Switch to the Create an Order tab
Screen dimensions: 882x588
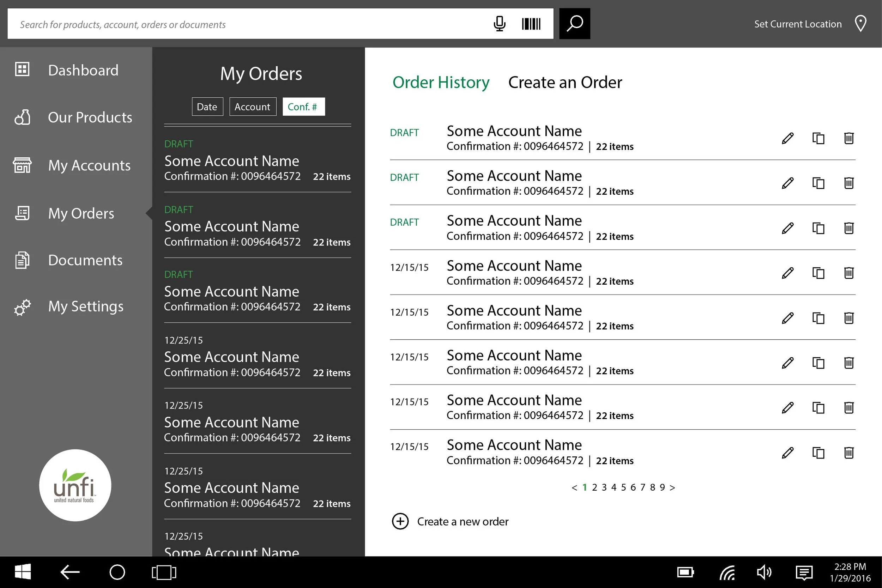click(x=565, y=82)
